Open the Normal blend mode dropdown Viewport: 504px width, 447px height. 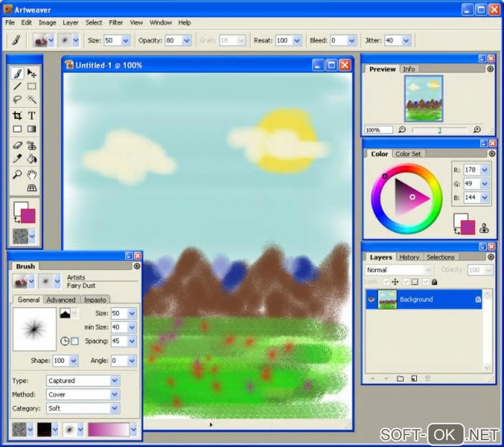click(428, 270)
